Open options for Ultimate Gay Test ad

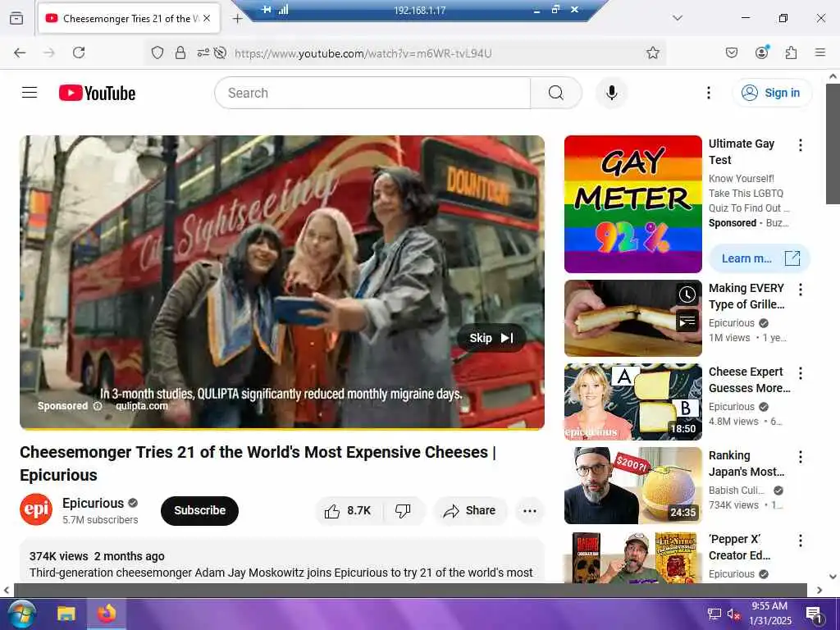[800, 144]
